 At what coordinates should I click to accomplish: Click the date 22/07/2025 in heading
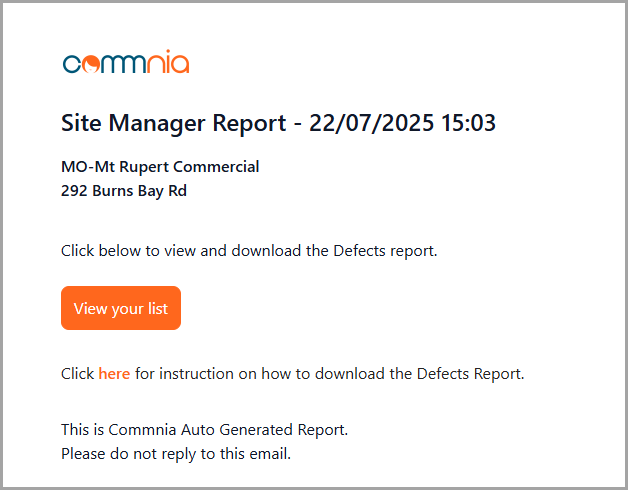[x=372, y=123]
